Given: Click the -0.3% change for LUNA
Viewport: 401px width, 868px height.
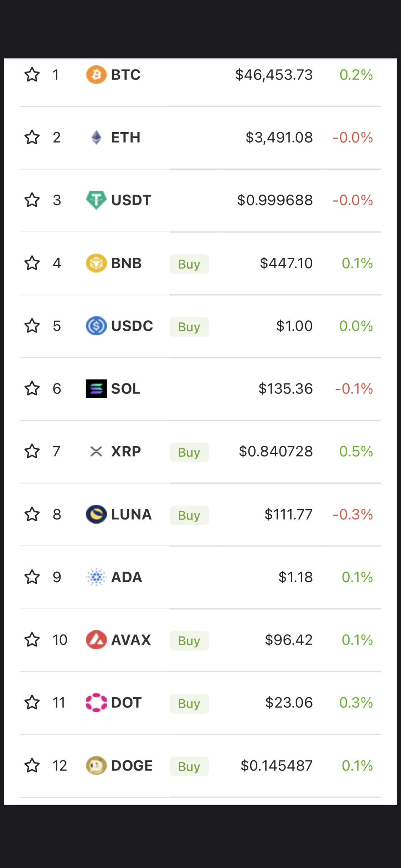Looking at the screenshot, I should coord(353,515).
